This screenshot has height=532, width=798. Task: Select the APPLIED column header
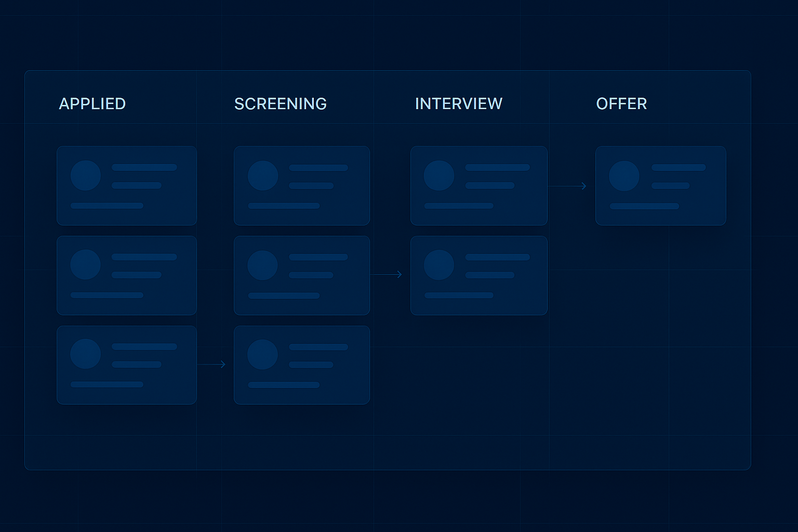click(x=92, y=104)
